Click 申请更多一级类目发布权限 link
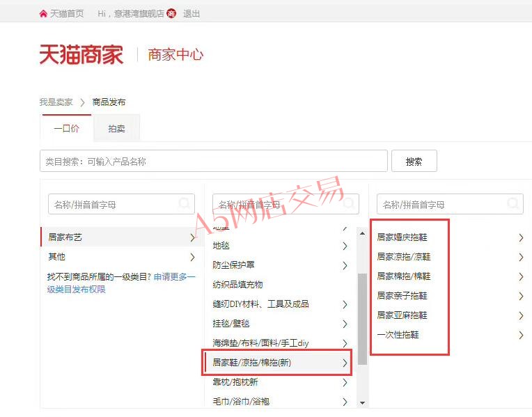Screen dimensions: 532x417 (x=121, y=283)
